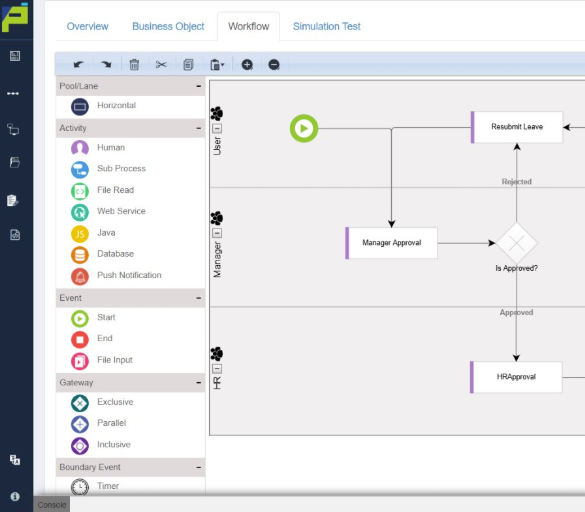Screen dimensions: 585x512
Task: Select the Human activity icon
Action: point(80,148)
